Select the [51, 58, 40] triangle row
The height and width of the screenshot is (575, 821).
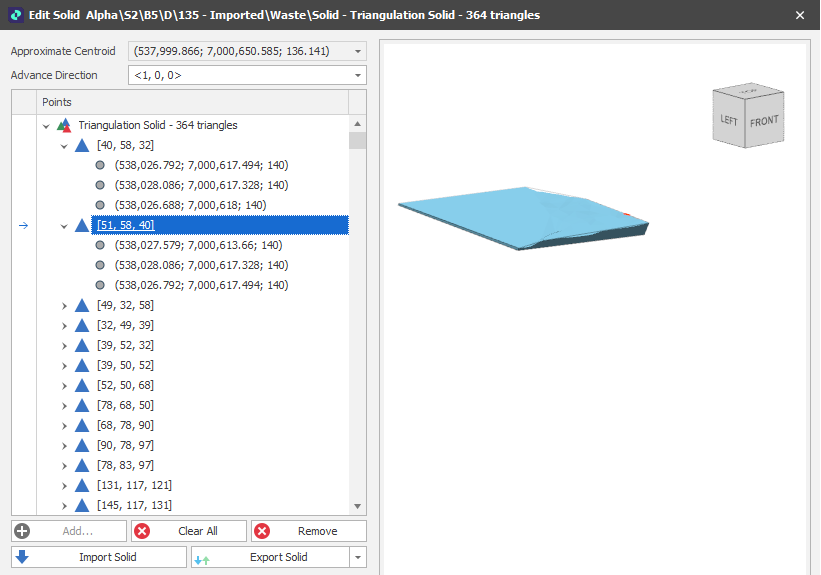coord(220,225)
